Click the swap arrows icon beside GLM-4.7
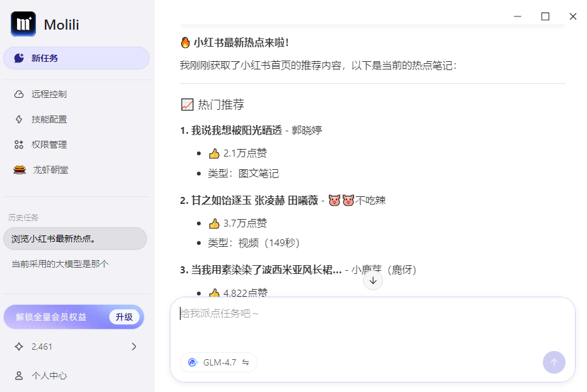 [246, 362]
